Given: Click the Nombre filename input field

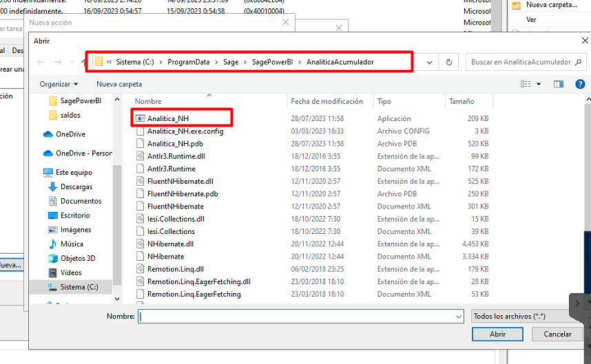Looking at the screenshot, I should coord(300,317).
